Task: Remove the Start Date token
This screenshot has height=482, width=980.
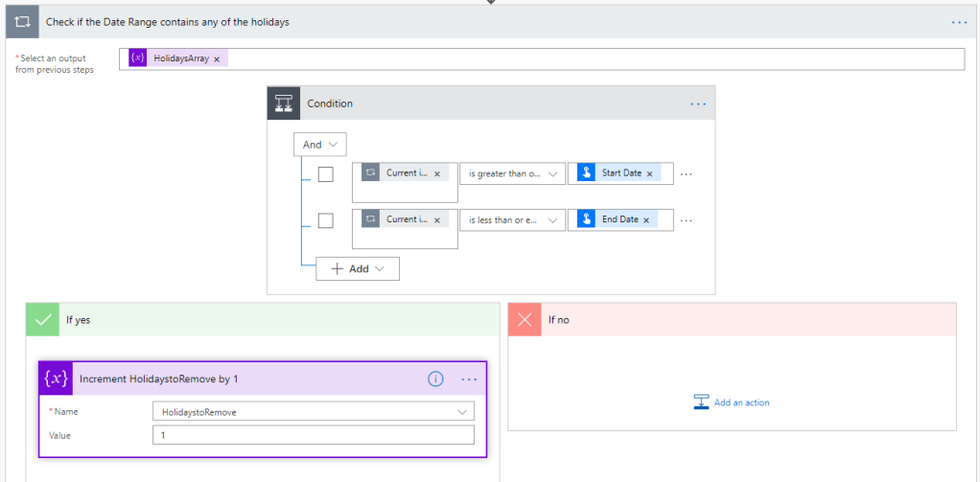Action: coord(649,173)
